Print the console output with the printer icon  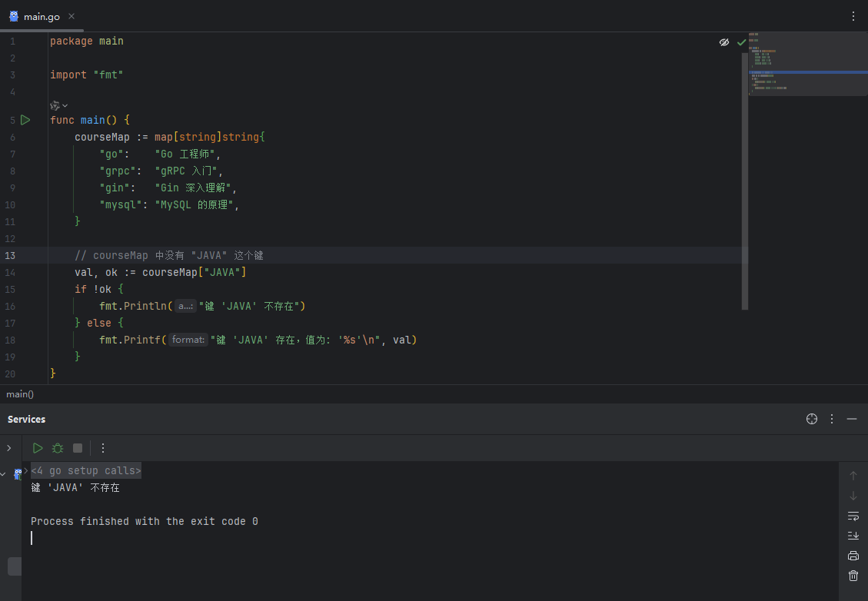tap(853, 556)
